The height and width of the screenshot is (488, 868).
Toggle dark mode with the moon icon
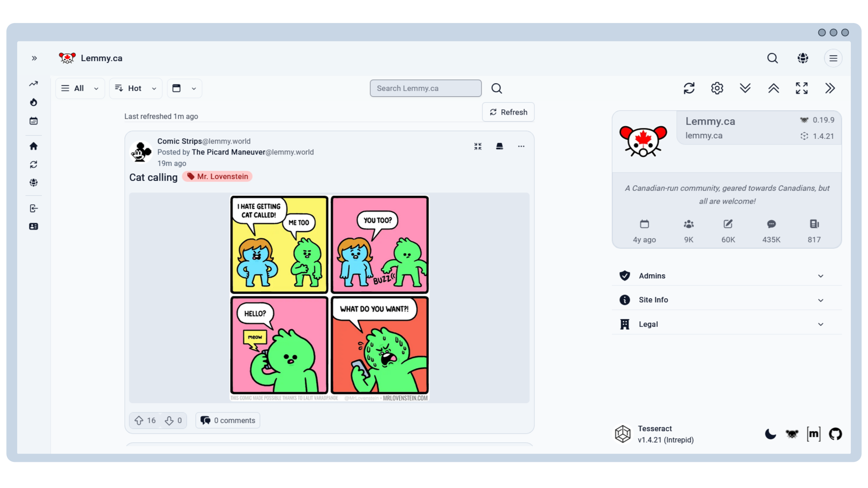[x=770, y=434]
